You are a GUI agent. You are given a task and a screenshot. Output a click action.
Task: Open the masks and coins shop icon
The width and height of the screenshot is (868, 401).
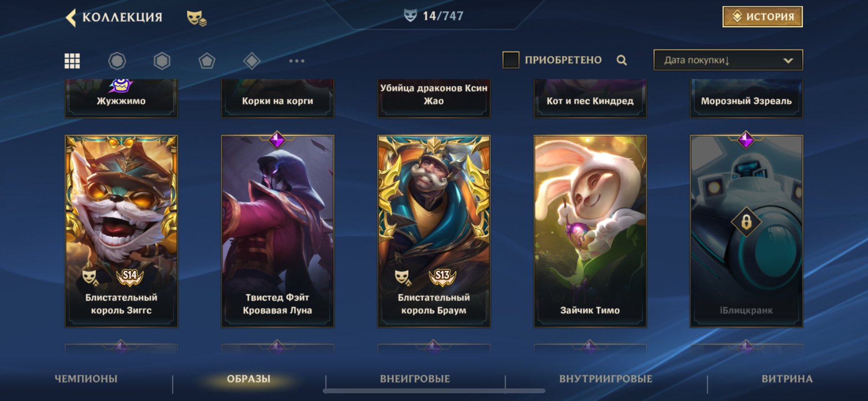pos(197,18)
